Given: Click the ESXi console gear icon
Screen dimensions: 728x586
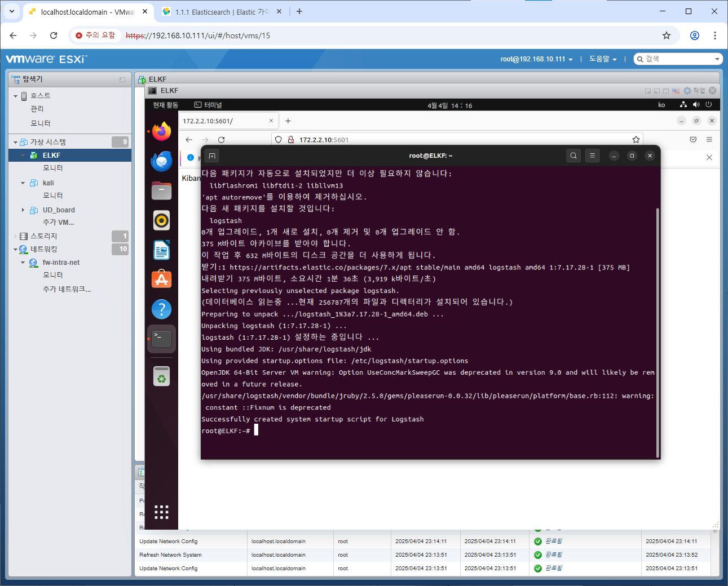Looking at the screenshot, I should (687, 91).
